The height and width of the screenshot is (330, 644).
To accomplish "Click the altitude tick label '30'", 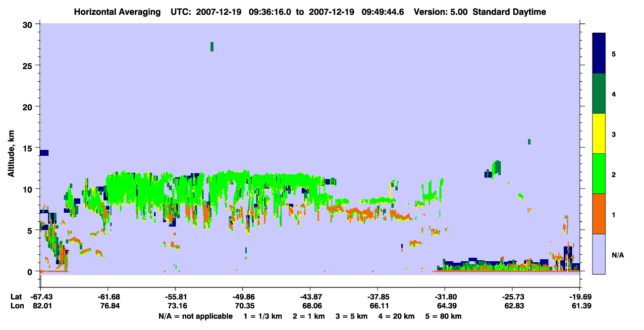I will click(x=29, y=24).
